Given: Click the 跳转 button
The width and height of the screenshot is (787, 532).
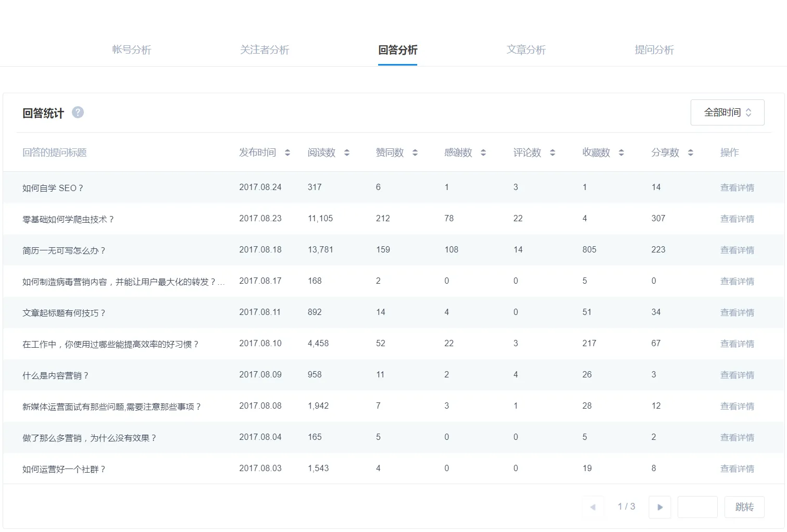Looking at the screenshot, I should 744,507.
